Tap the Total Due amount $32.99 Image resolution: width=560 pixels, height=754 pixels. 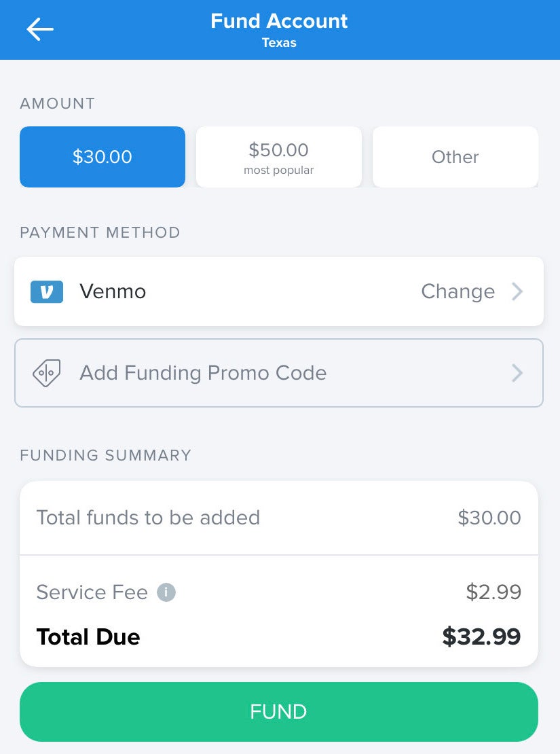(x=482, y=636)
